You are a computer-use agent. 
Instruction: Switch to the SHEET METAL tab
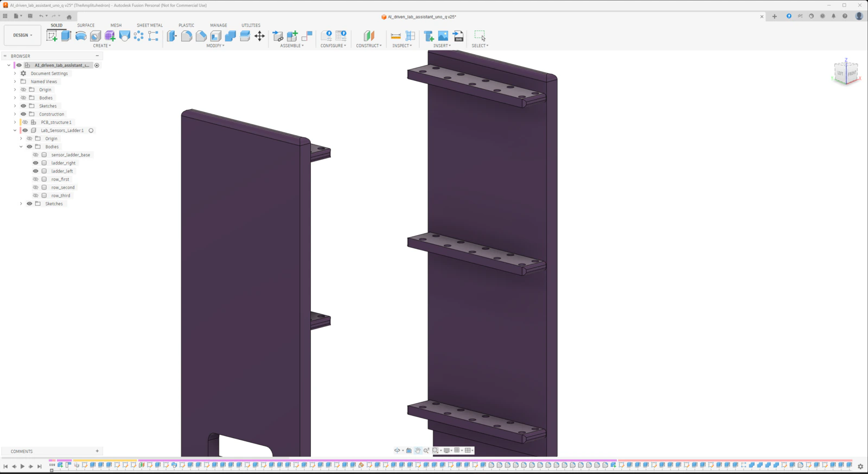point(150,25)
